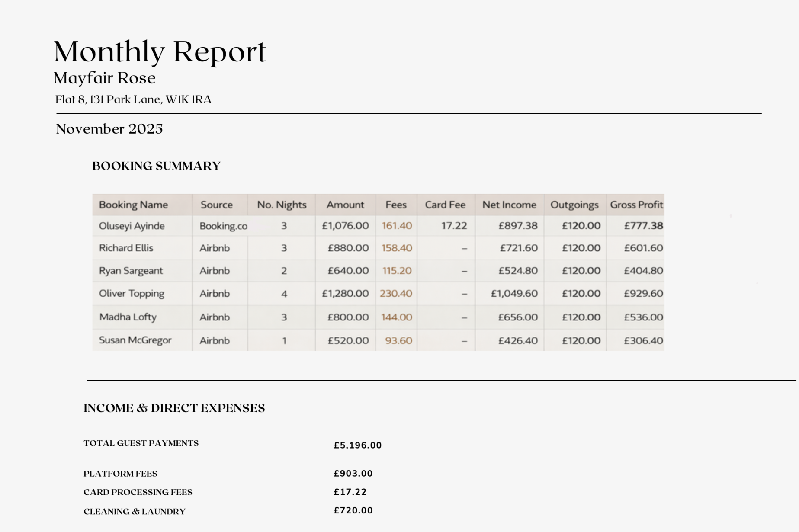Click Richard Ellis fees value 158.40

tap(397, 248)
